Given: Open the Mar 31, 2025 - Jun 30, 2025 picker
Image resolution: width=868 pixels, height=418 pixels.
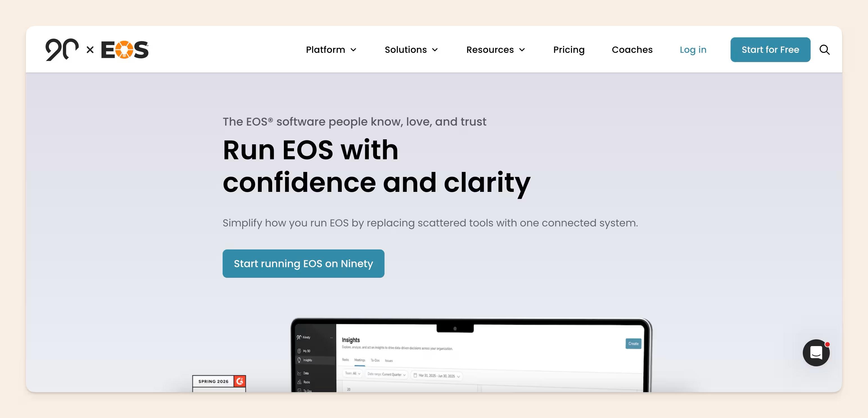Looking at the screenshot, I should 436,376.
